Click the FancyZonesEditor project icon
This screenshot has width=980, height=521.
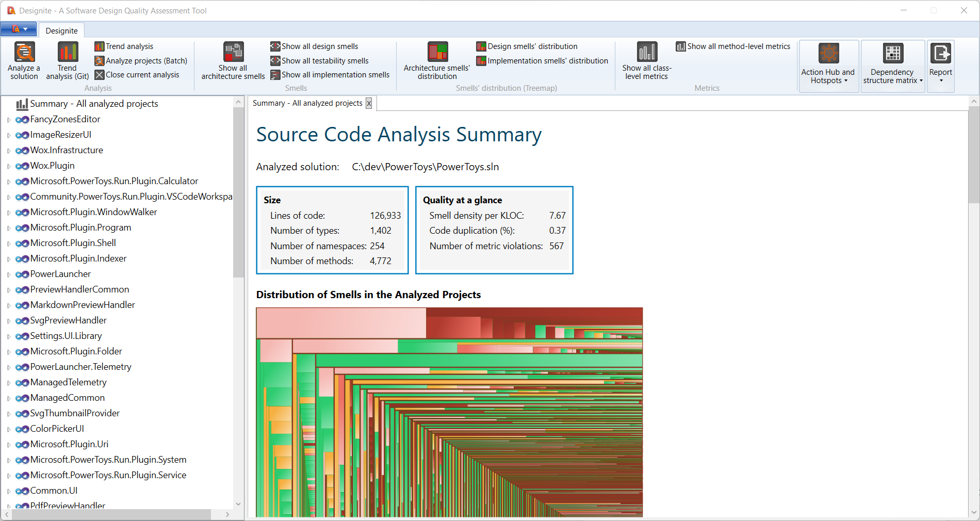(22, 120)
